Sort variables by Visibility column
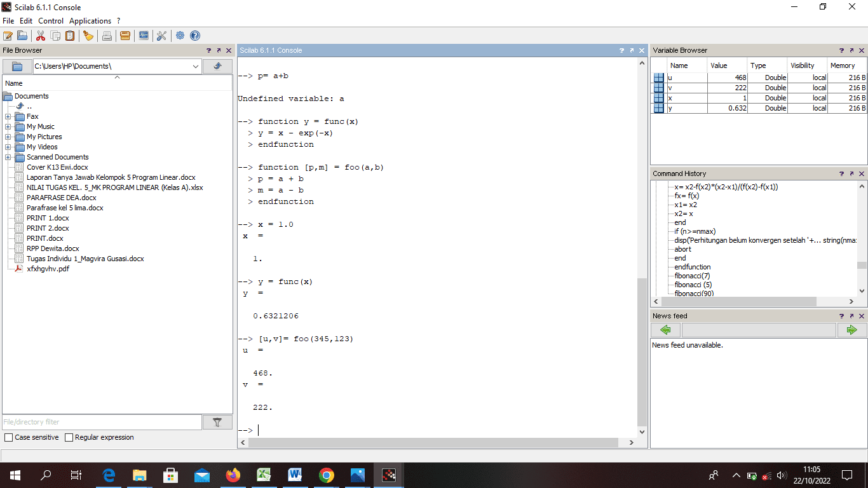 click(808, 65)
